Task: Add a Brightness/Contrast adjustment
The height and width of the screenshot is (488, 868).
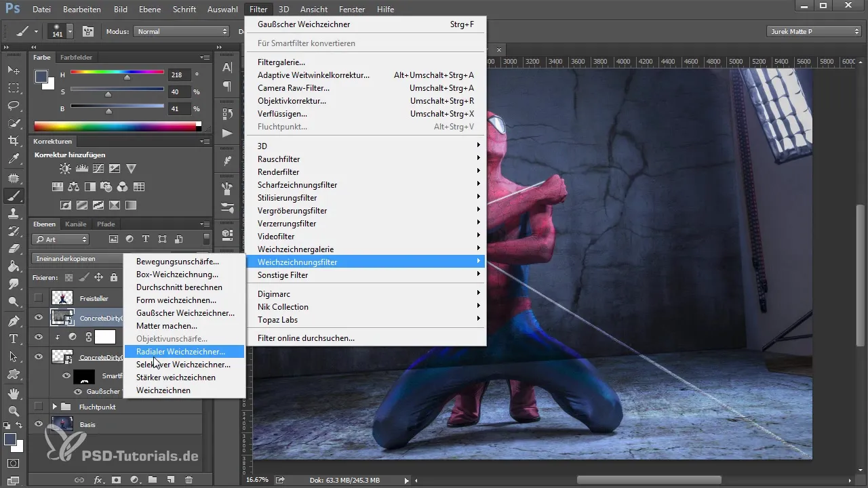Action: (x=65, y=168)
